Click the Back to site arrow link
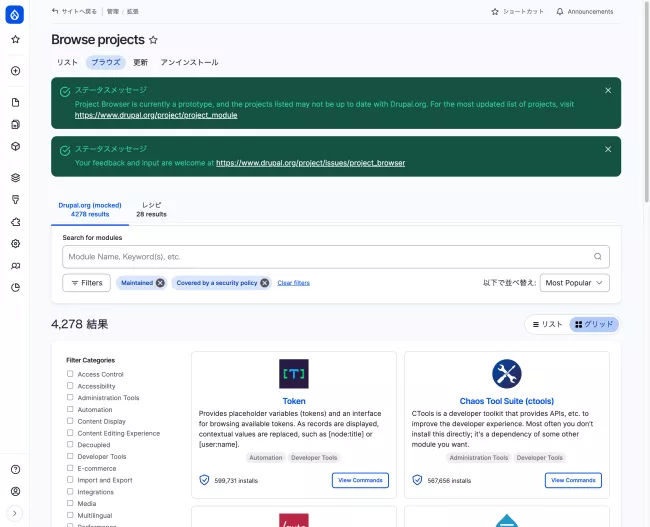 [x=74, y=12]
